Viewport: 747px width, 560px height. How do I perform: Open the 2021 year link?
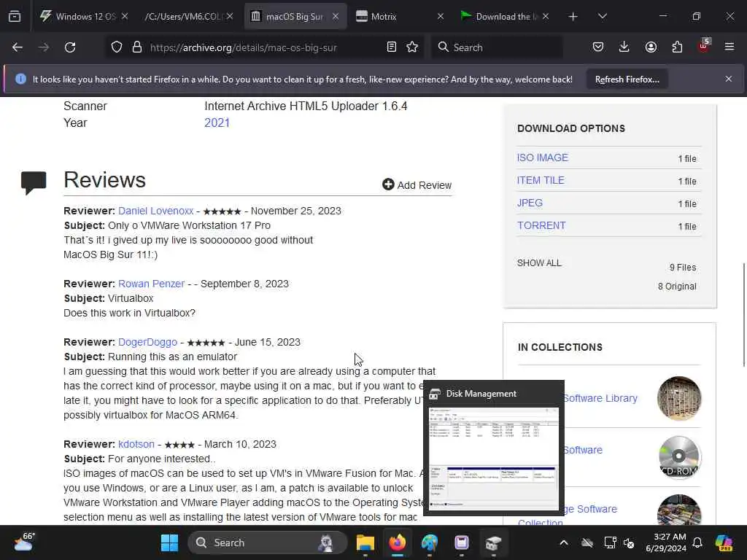click(x=217, y=122)
